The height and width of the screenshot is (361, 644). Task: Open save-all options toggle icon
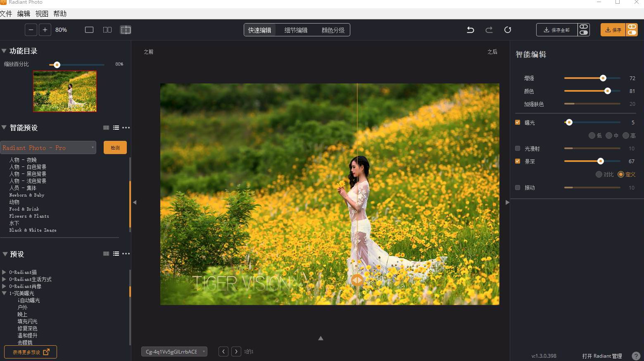click(x=584, y=30)
